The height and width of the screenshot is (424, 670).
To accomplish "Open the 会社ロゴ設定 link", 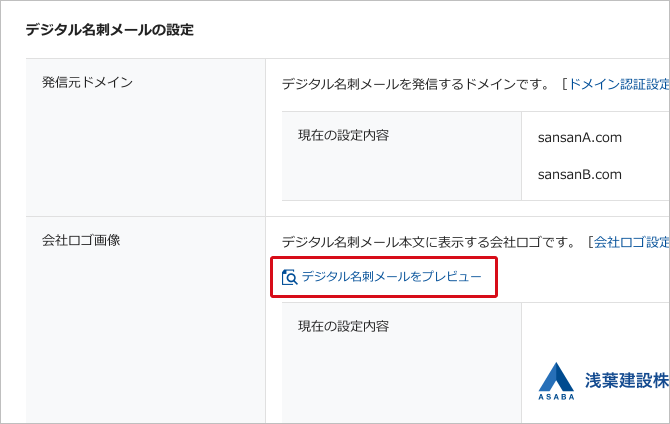I will pyautogui.click(x=632, y=241).
